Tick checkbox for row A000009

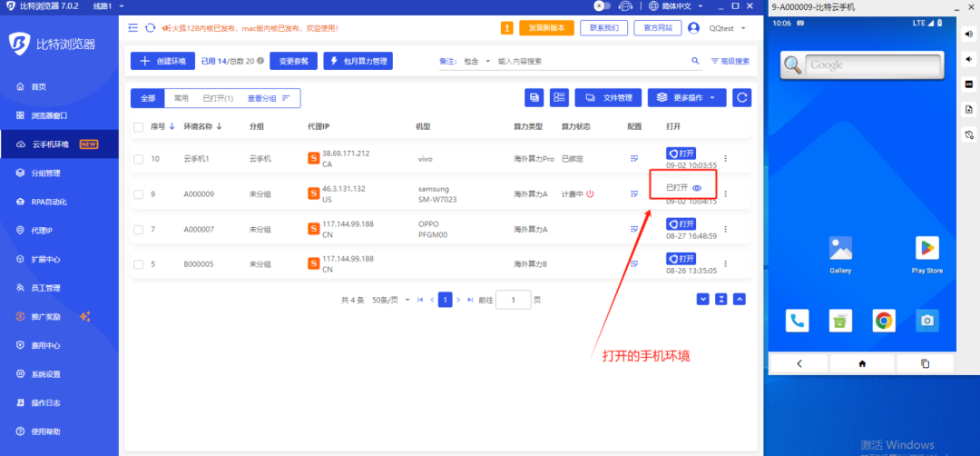pyautogui.click(x=138, y=194)
